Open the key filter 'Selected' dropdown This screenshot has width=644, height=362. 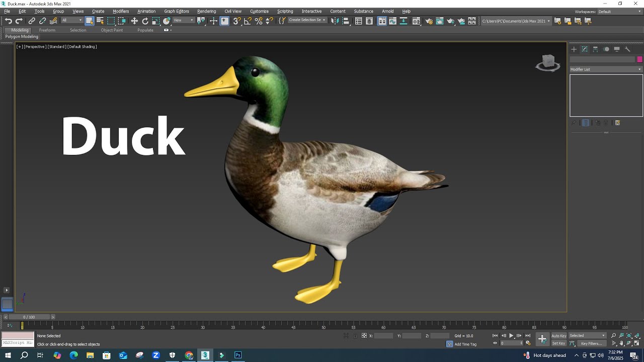click(x=587, y=335)
